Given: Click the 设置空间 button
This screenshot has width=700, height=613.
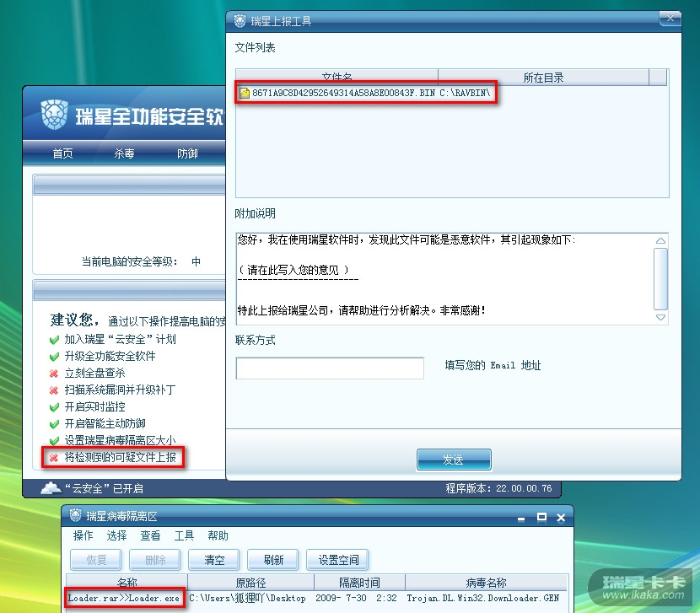Looking at the screenshot, I should click(337, 560).
